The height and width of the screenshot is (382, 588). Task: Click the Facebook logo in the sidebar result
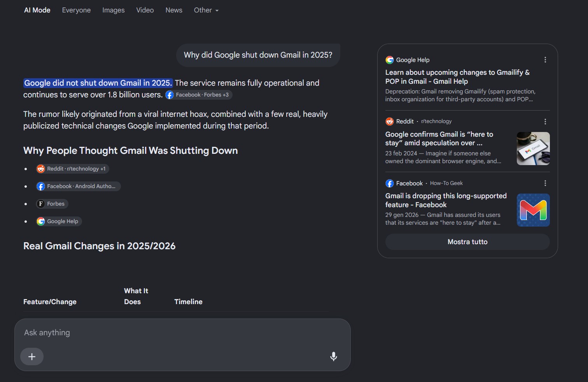[389, 183]
